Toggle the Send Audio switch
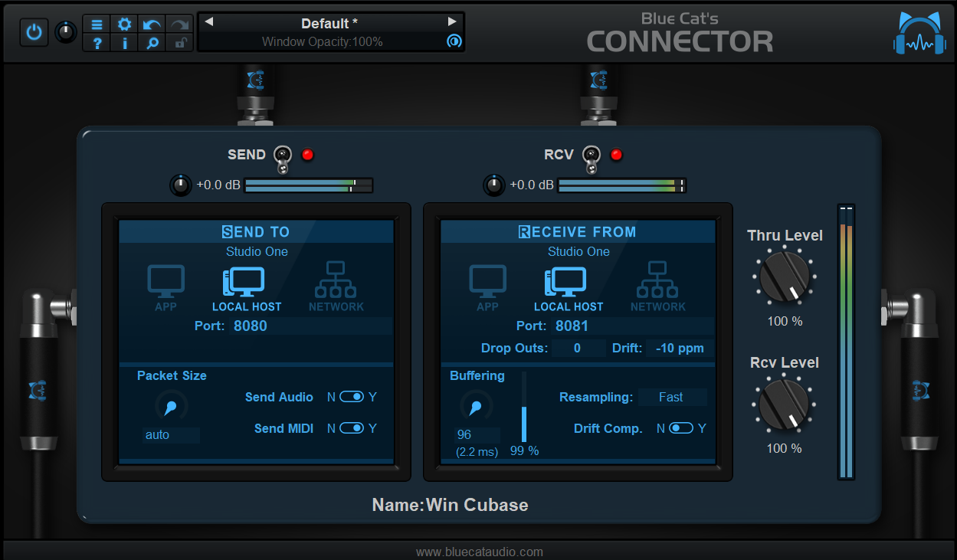Screen dimensions: 957x560 click(x=352, y=397)
